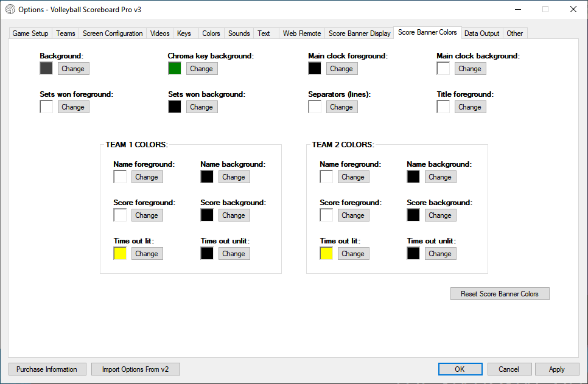
Task: Select the Data Output tab
Action: (x=481, y=33)
